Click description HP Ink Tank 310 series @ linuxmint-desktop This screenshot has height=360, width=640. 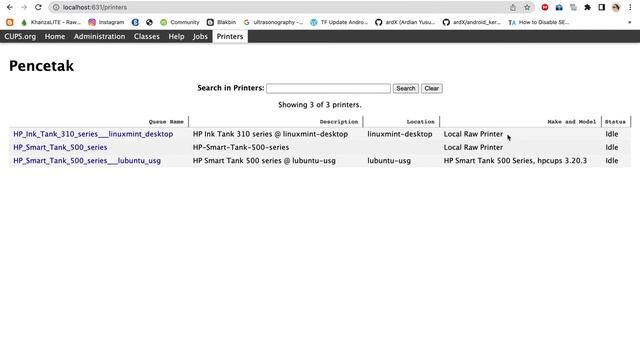click(270, 134)
